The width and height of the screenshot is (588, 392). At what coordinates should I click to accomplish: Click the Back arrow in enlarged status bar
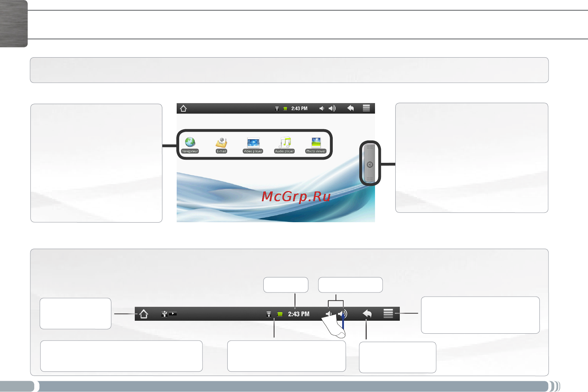367,314
